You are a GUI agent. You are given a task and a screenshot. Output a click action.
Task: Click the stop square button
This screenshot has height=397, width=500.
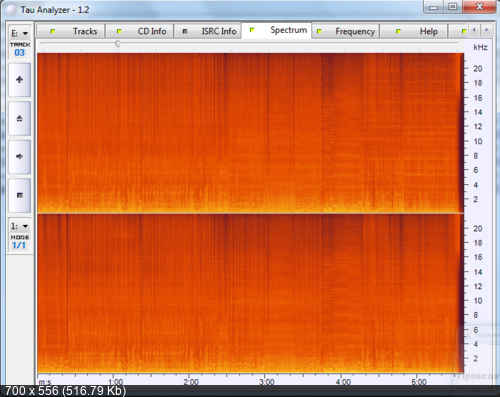pyautogui.click(x=20, y=195)
